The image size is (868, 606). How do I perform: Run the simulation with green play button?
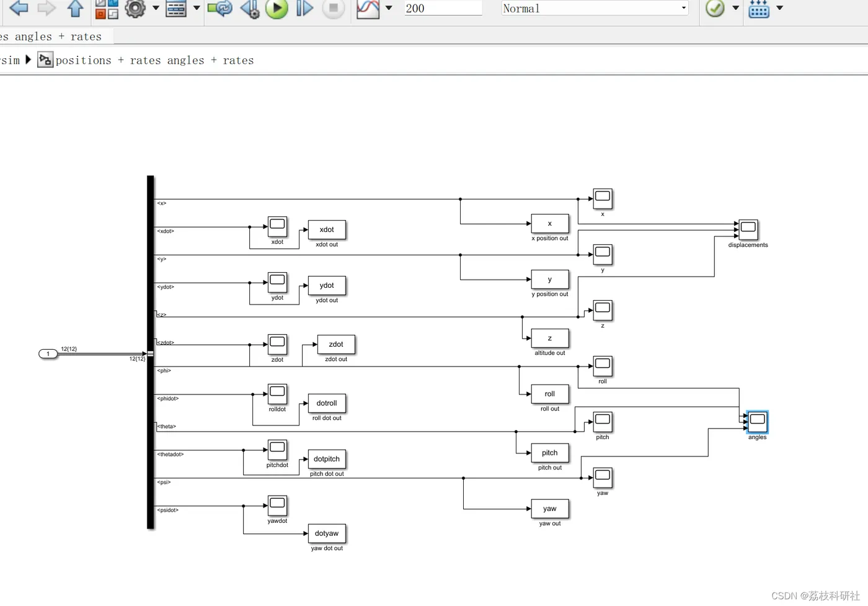(x=277, y=9)
